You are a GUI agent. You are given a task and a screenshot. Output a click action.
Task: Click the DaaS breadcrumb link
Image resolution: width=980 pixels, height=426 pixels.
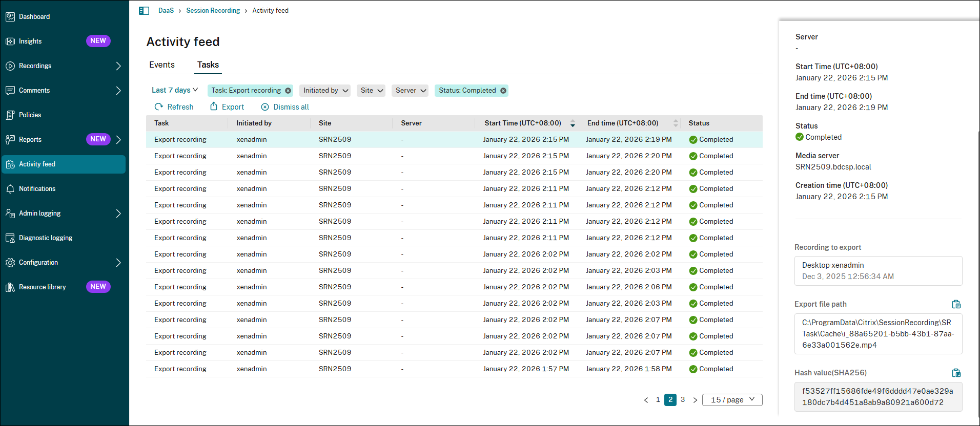coord(166,11)
